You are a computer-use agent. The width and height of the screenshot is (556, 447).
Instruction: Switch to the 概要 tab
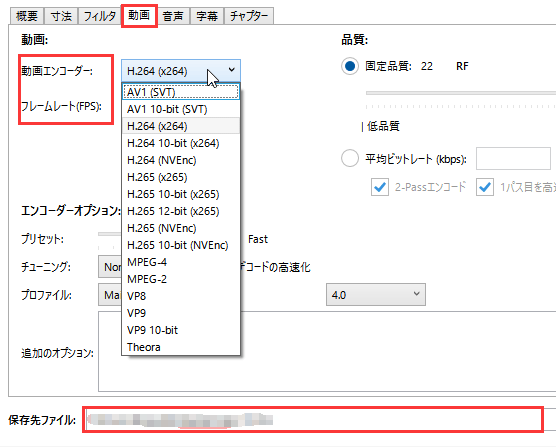coord(27,16)
